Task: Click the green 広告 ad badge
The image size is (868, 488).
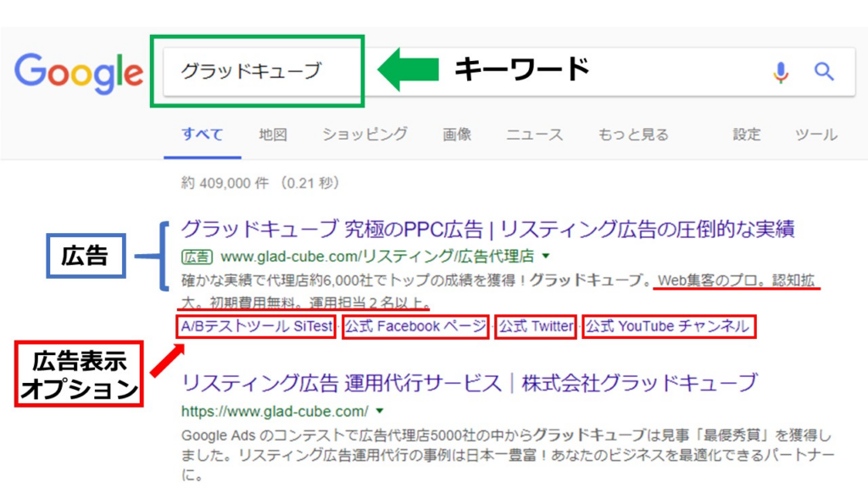Action: (x=197, y=257)
